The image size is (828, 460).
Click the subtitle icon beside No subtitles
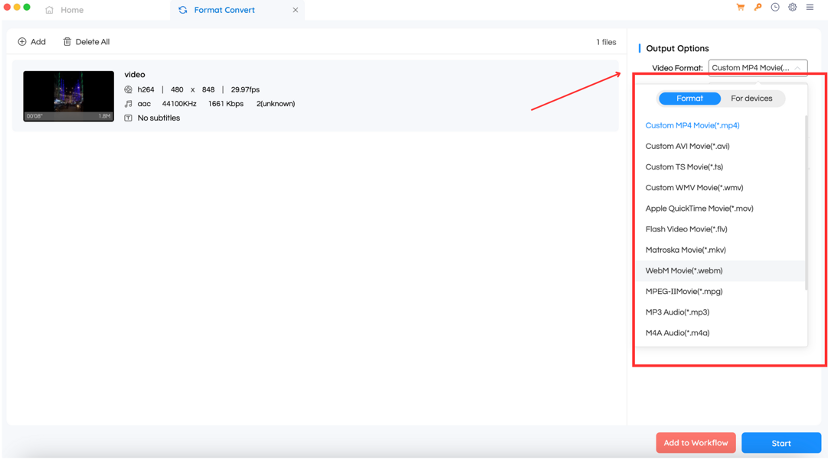click(128, 118)
